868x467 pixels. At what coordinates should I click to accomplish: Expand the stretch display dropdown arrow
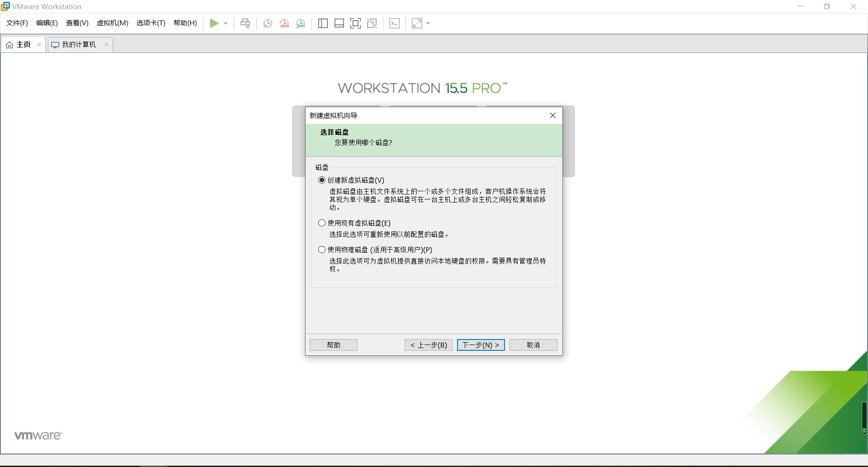click(x=428, y=24)
